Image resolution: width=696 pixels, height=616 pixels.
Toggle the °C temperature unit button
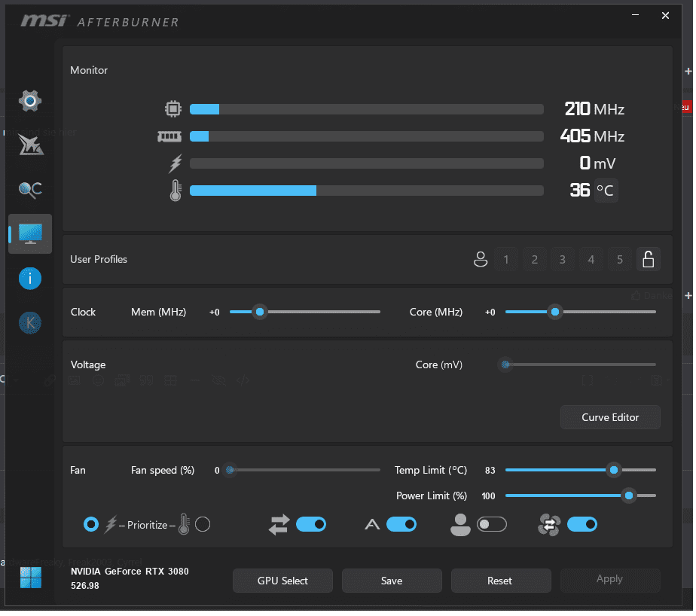(606, 191)
